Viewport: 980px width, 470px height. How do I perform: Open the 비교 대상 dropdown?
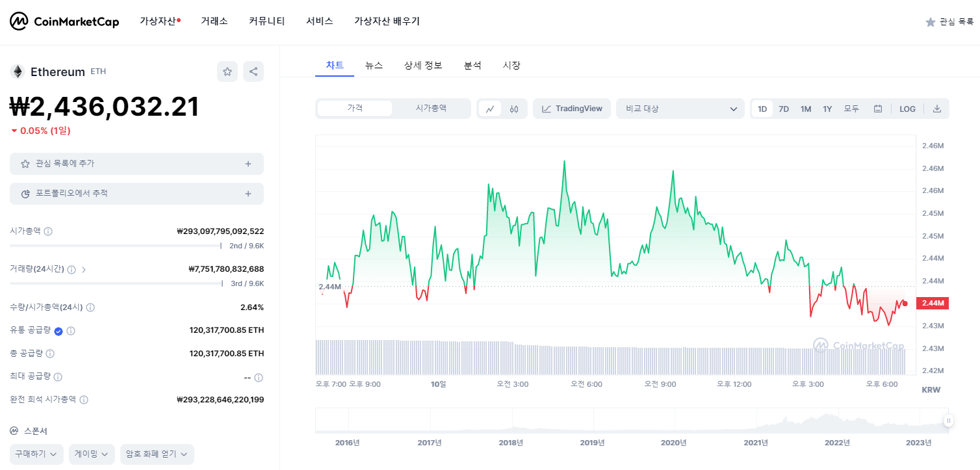680,109
